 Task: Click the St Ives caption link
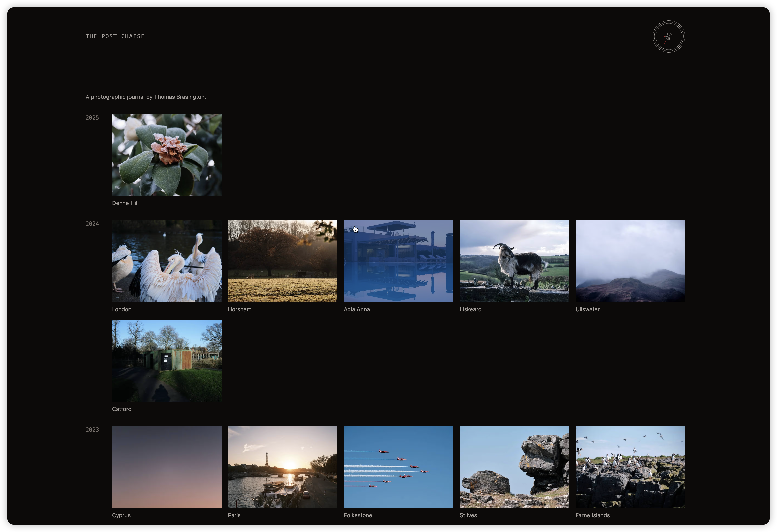coord(468,515)
